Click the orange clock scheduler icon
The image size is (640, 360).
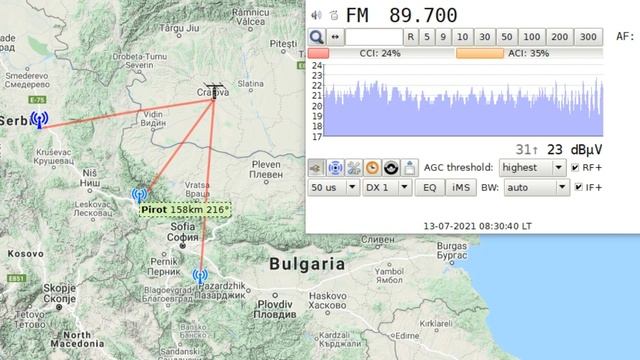(372, 168)
